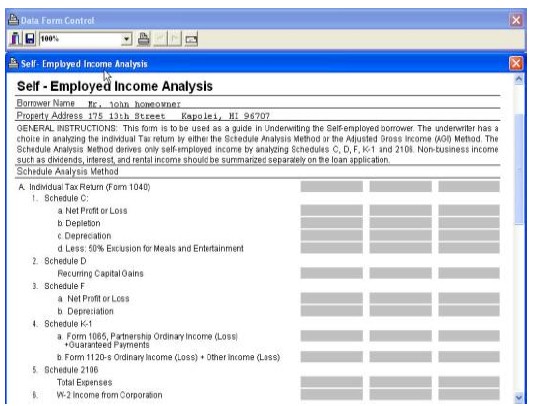
Task: Click third field for Schedule C Net Profit or Loss
Action: click(469, 210)
